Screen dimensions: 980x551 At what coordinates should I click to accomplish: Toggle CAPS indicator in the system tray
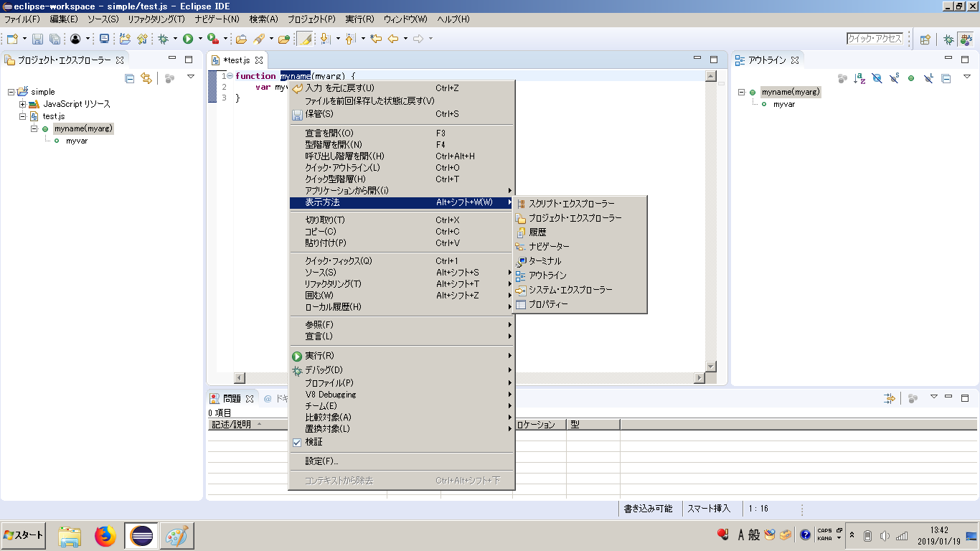coord(826,532)
